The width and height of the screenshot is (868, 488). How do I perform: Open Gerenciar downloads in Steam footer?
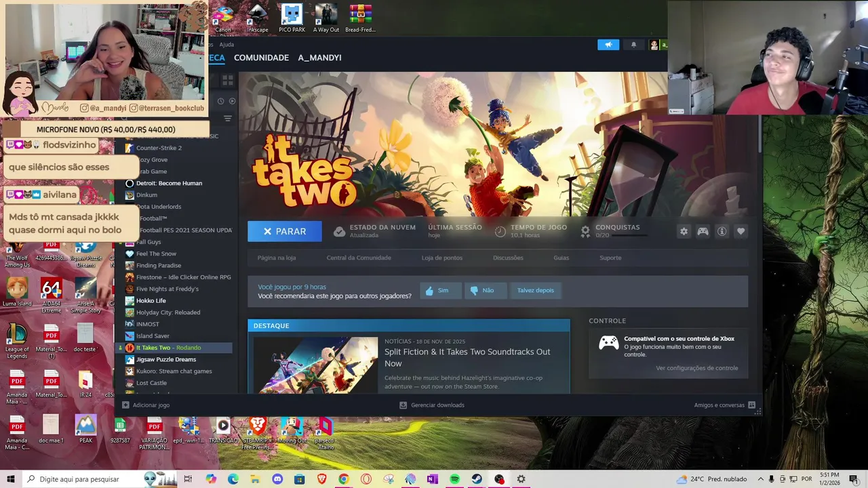[432, 405]
